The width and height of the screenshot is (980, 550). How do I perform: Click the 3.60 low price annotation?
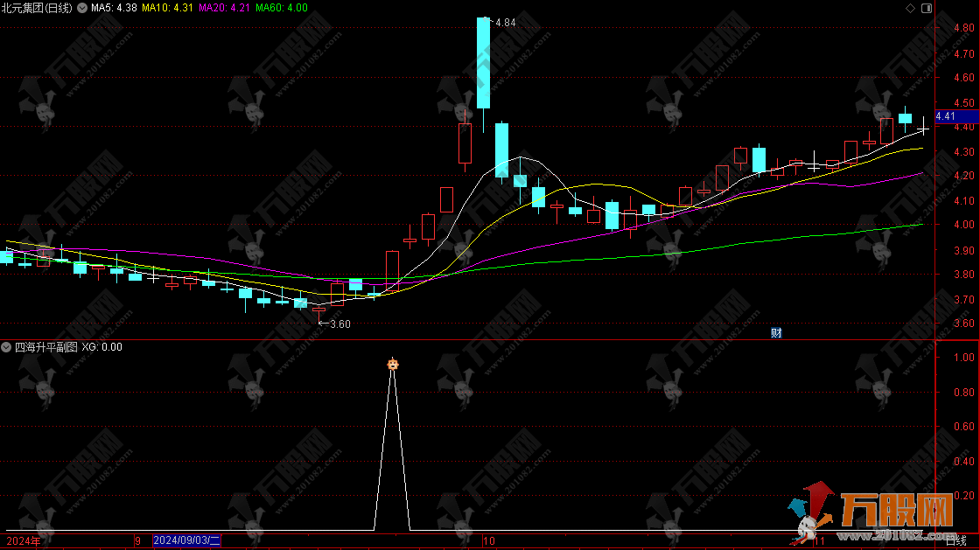[x=340, y=324]
